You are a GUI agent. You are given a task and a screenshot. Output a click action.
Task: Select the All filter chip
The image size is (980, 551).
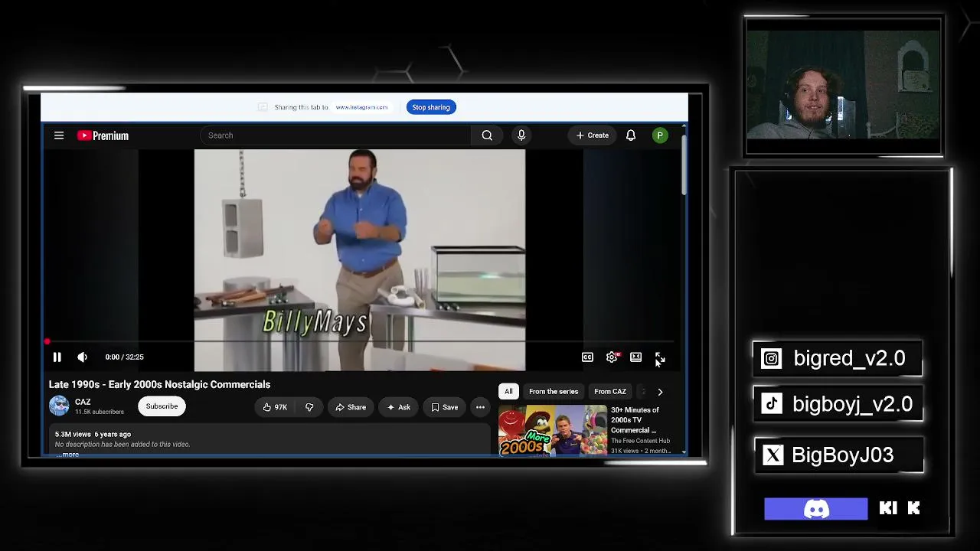click(x=508, y=392)
